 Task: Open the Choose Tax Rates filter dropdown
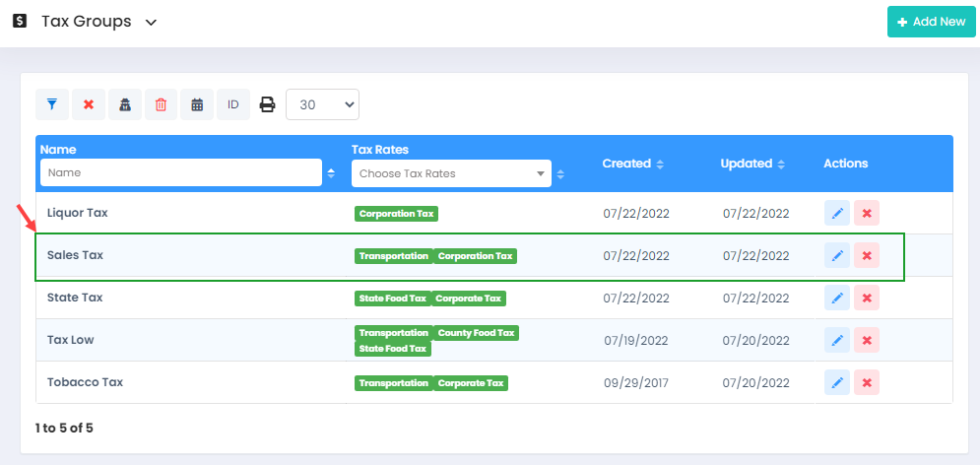(x=450, y=173)
